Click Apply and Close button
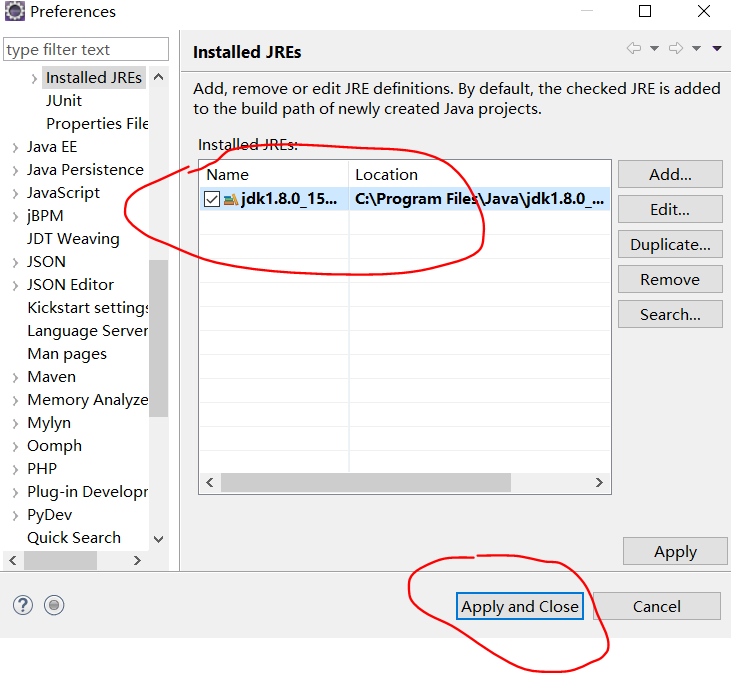 [520, 606]
